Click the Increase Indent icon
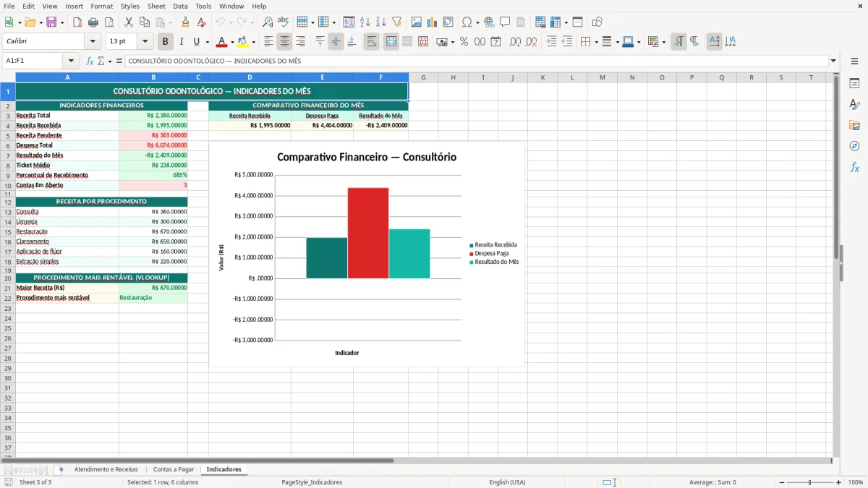The image size is (868, 488). [551, 42]
